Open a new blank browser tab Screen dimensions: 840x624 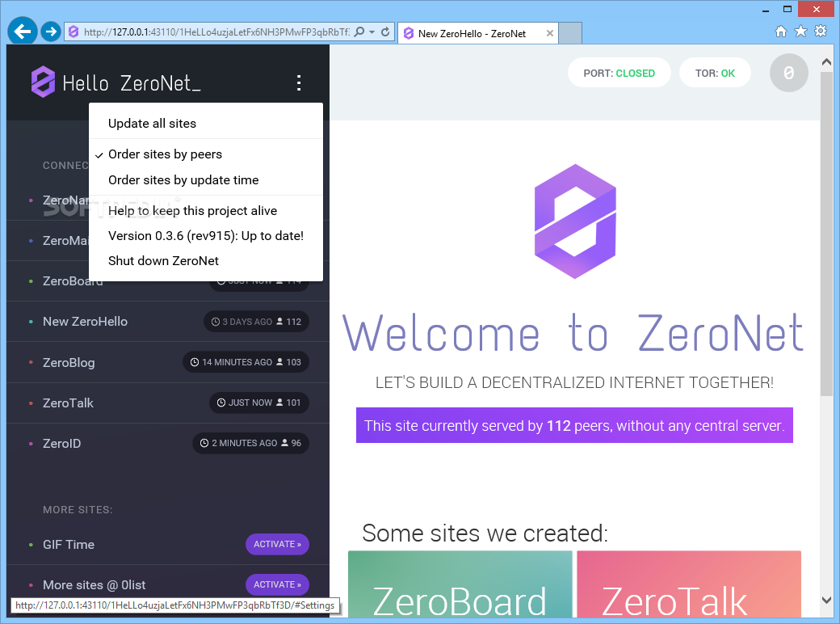(x=570, y=33)
